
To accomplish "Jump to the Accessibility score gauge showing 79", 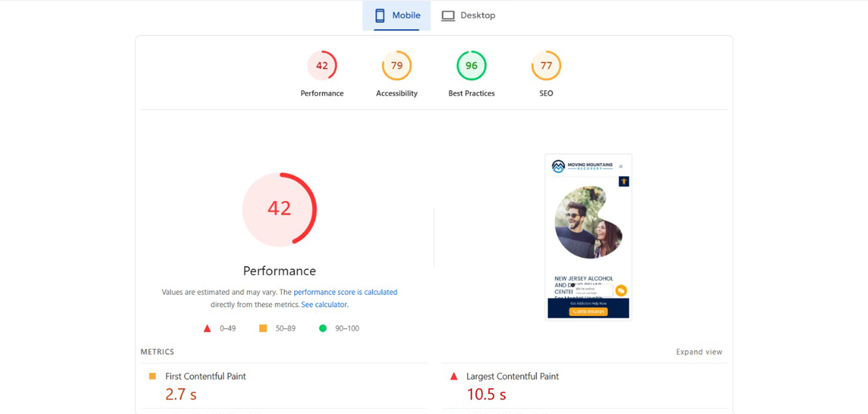I will point(396,66).
